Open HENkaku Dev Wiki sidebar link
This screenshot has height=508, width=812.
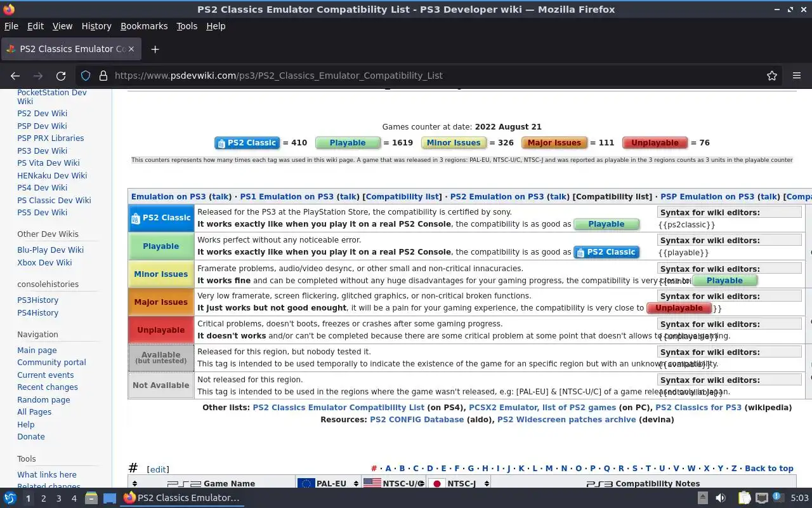52,175
